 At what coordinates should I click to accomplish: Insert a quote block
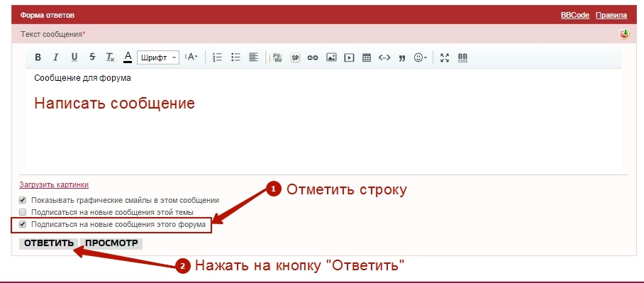(x=402, y=58)
